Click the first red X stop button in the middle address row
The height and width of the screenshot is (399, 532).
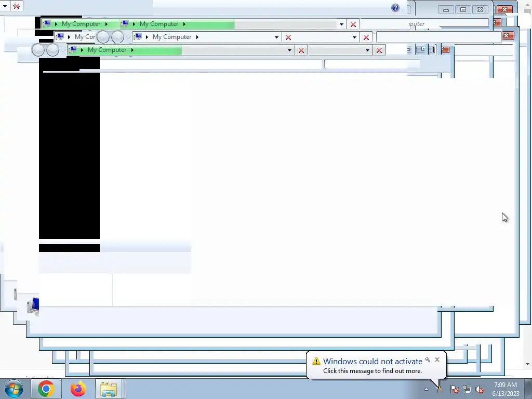[x=288, y=37]
